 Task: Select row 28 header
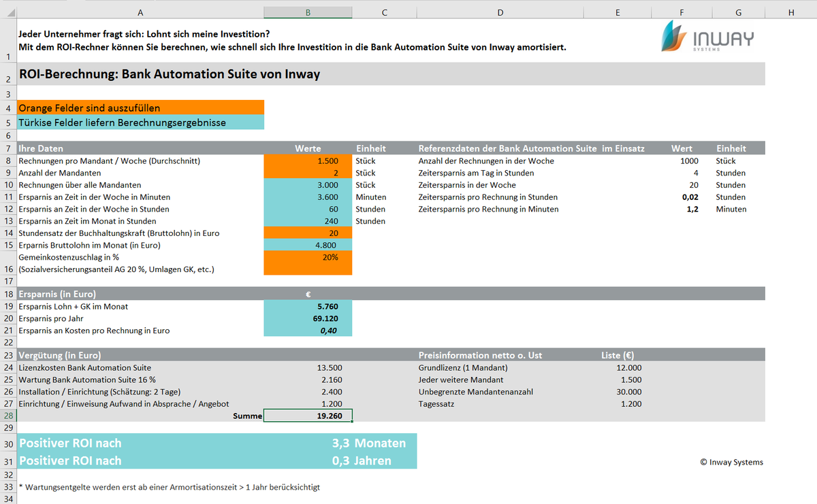[8, 416]
